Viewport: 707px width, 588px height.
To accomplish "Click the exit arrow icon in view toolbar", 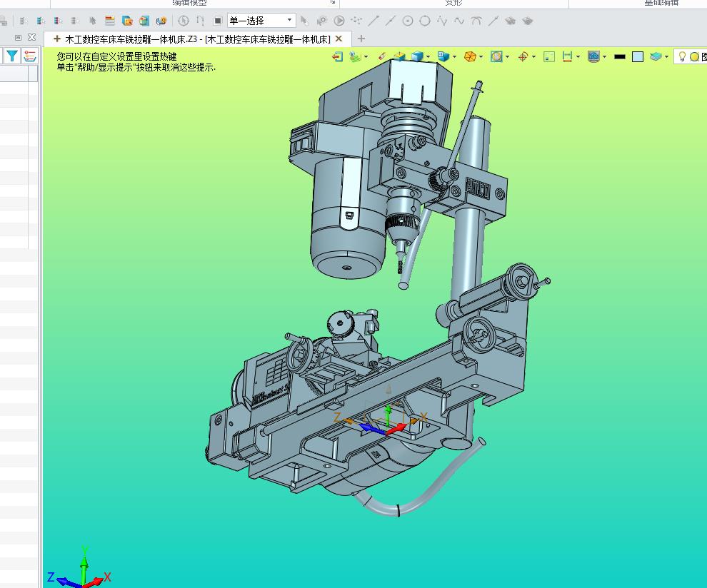I will (338, 56).
